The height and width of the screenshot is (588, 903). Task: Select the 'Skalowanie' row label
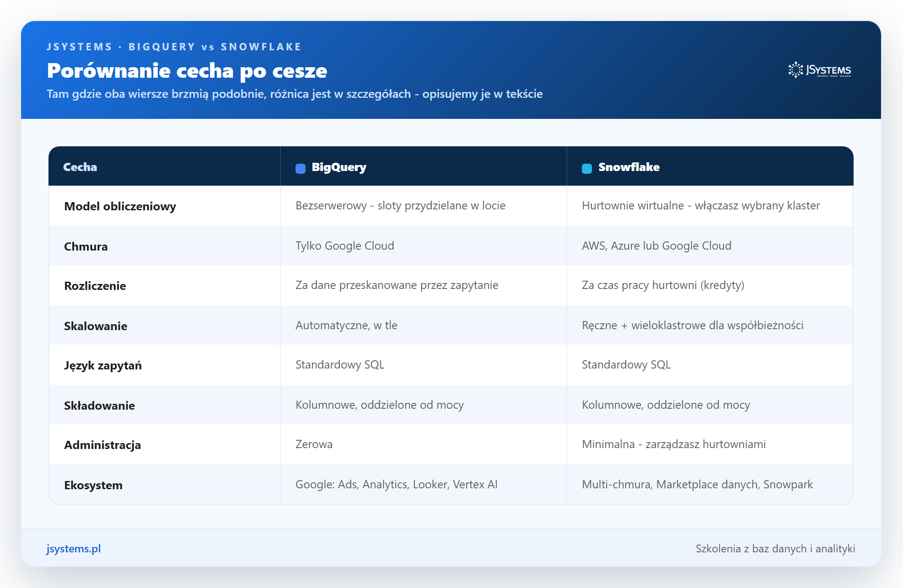pos(96,326)
